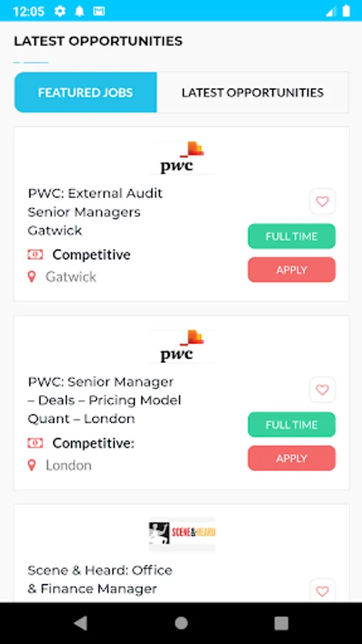Tap location pin next to Gatwick

point(31,277)
